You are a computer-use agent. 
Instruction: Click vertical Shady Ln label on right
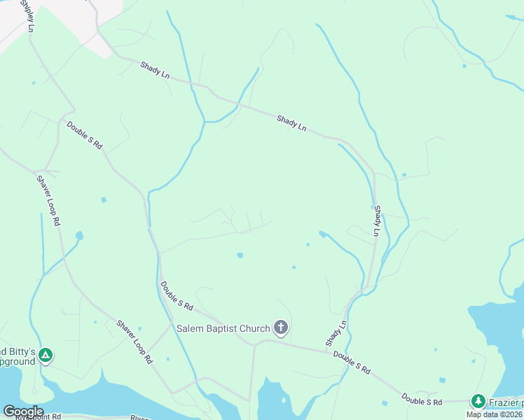377,220
